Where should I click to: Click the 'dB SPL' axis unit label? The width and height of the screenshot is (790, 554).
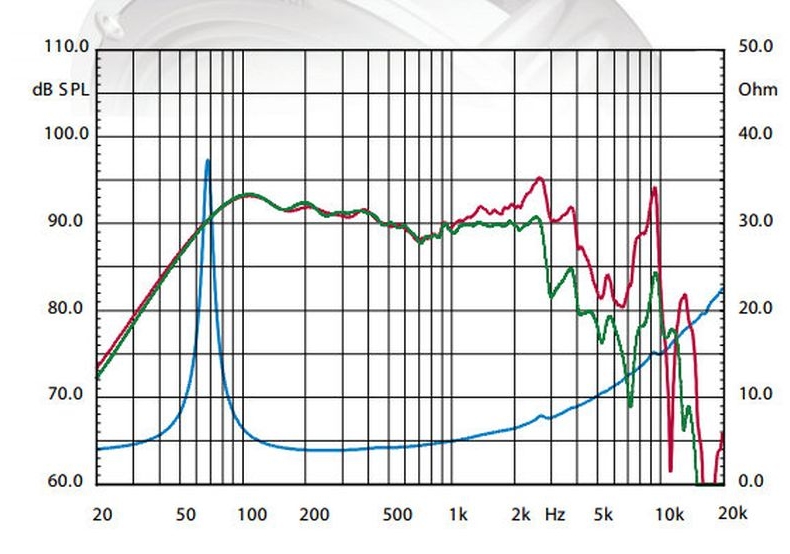coord(60,90)
